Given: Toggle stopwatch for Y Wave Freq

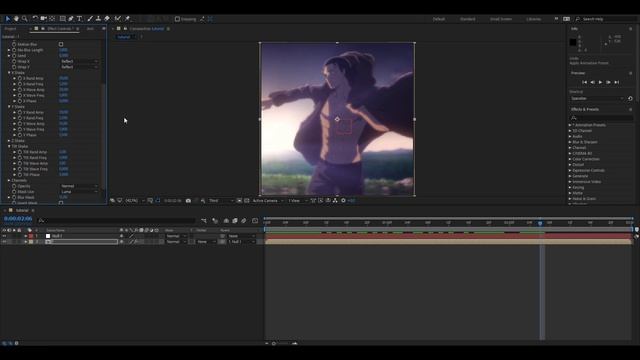Looking at the screenshot, I should click(x=20, y=129).
